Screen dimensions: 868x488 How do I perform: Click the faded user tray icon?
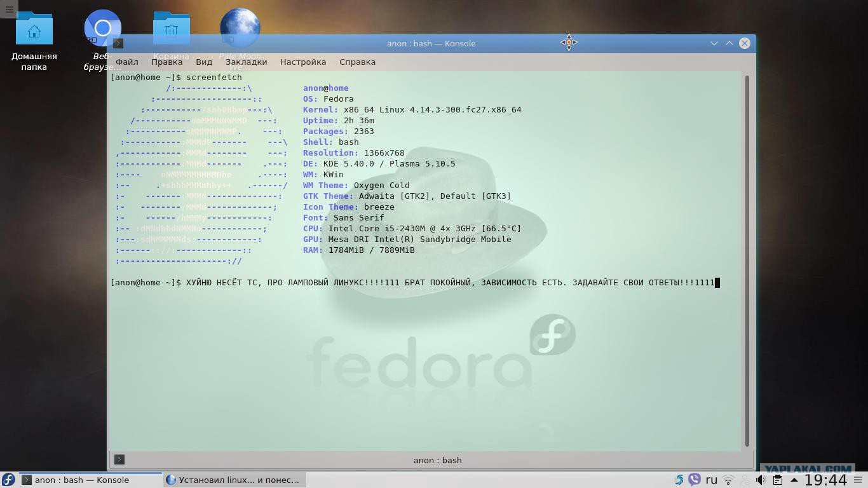click(x=745, y=480)
